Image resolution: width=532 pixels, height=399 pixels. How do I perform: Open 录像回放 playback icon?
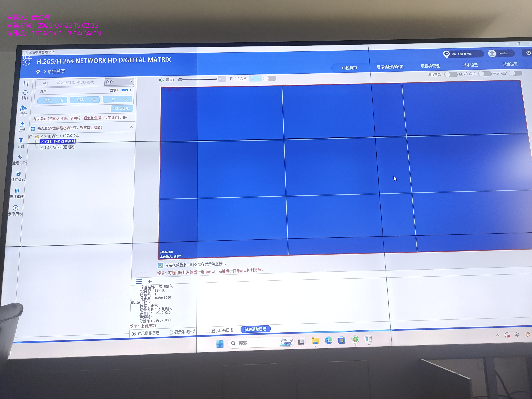pos(15,208)
